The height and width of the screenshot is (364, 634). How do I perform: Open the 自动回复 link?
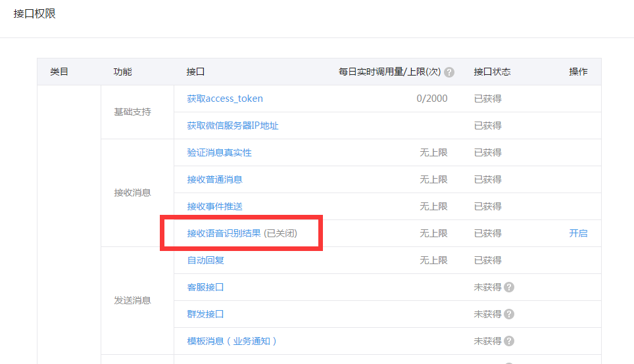click(x=205, y=260)
